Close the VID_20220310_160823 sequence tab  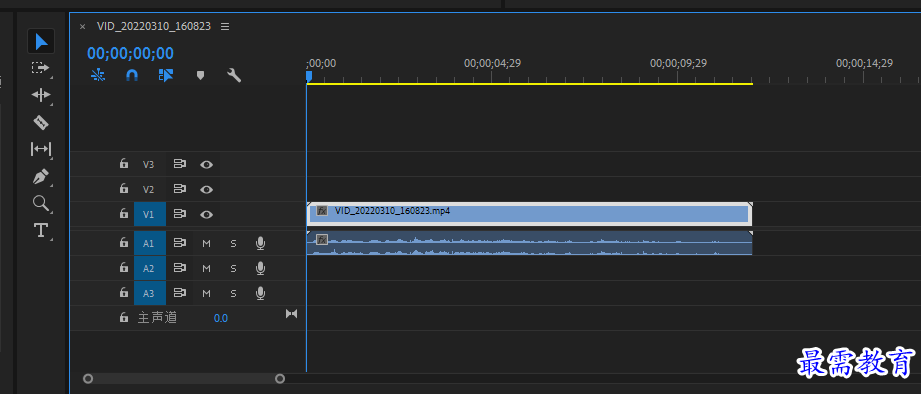(x=82, y=26)
